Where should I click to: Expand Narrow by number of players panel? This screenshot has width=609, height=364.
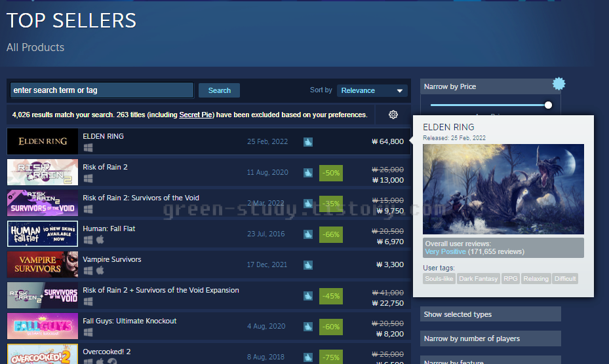click(x=490, y=338)
